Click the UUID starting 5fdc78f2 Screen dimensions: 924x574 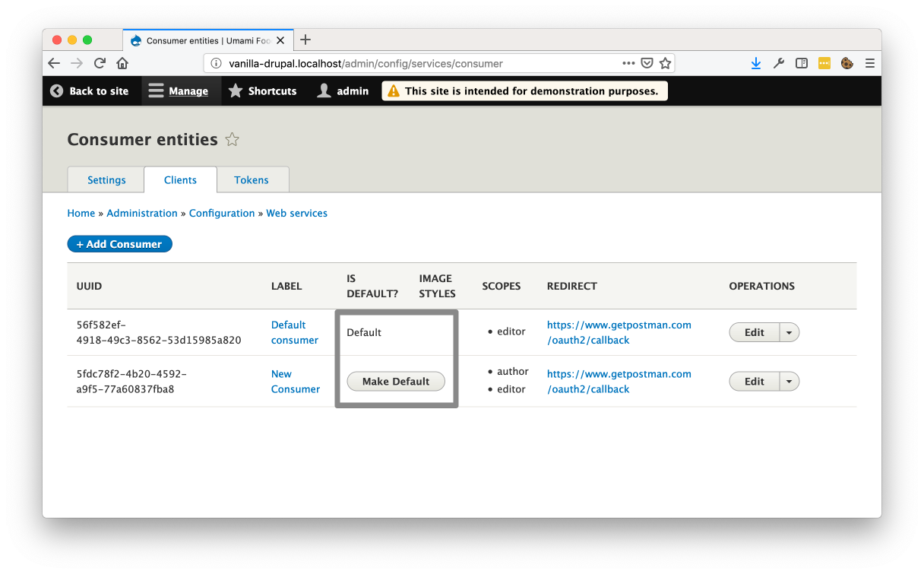tap(131, 382)
